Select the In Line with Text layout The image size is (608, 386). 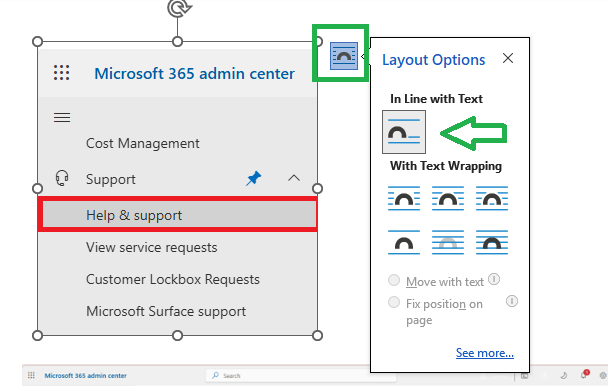[404, 132]
